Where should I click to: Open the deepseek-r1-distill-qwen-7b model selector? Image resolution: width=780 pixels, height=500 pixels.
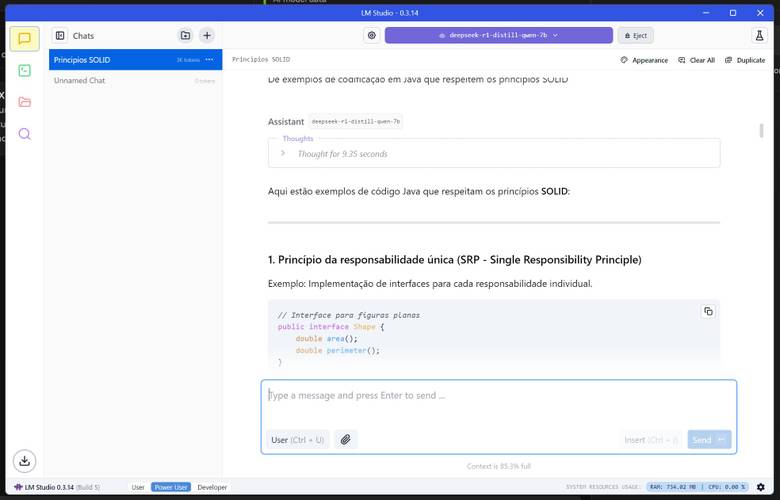(498, 35)
